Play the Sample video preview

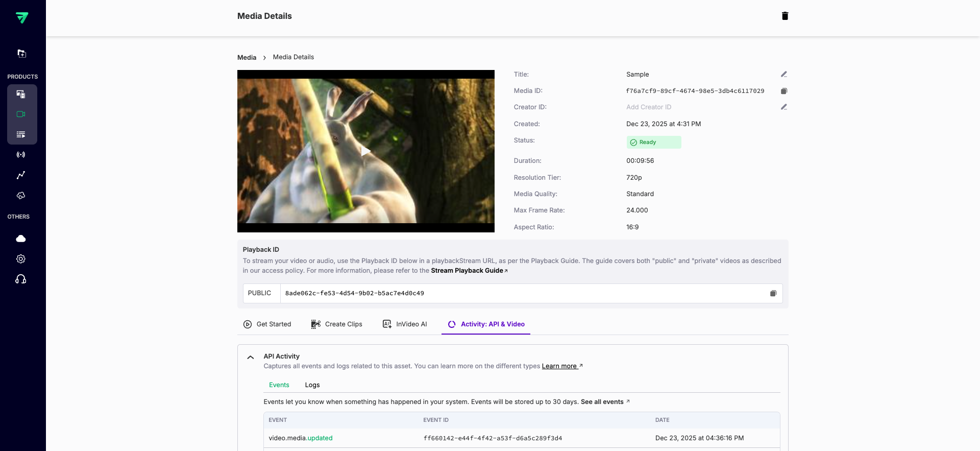pos(366,151)
